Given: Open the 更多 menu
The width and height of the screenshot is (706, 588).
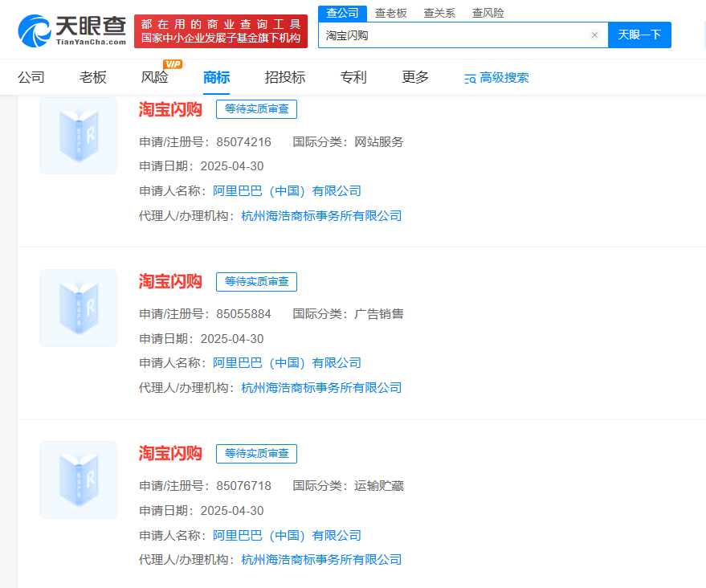Looking at the screenshot, I should click(414, 77).
